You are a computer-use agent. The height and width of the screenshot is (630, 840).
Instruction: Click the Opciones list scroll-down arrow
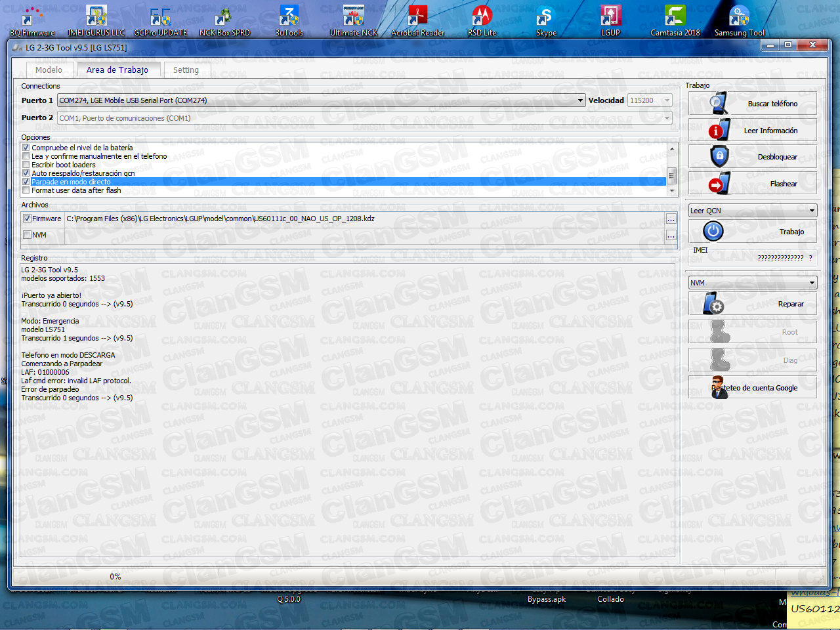(671, 190)
